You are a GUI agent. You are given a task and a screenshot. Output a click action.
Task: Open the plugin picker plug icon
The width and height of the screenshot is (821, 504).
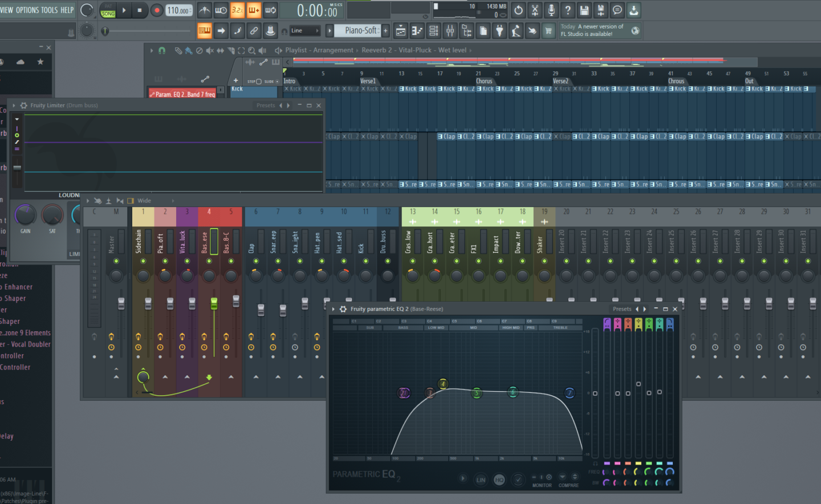click(x=499, y=31)
